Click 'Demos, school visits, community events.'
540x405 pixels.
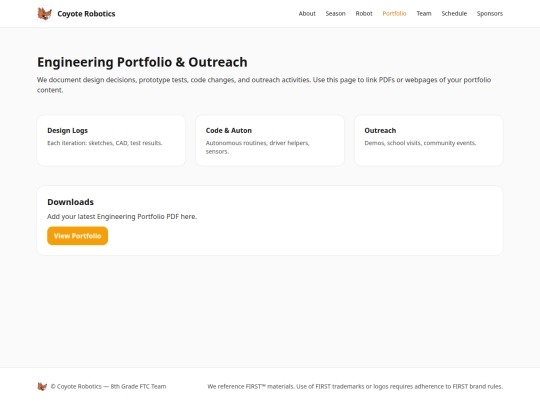(420, 143)
